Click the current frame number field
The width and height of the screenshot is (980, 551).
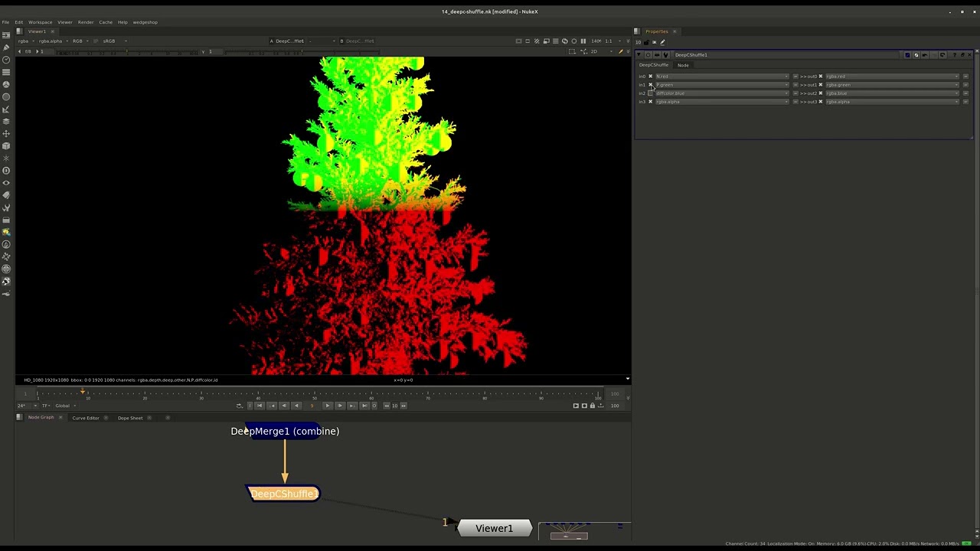click(312, 406)
